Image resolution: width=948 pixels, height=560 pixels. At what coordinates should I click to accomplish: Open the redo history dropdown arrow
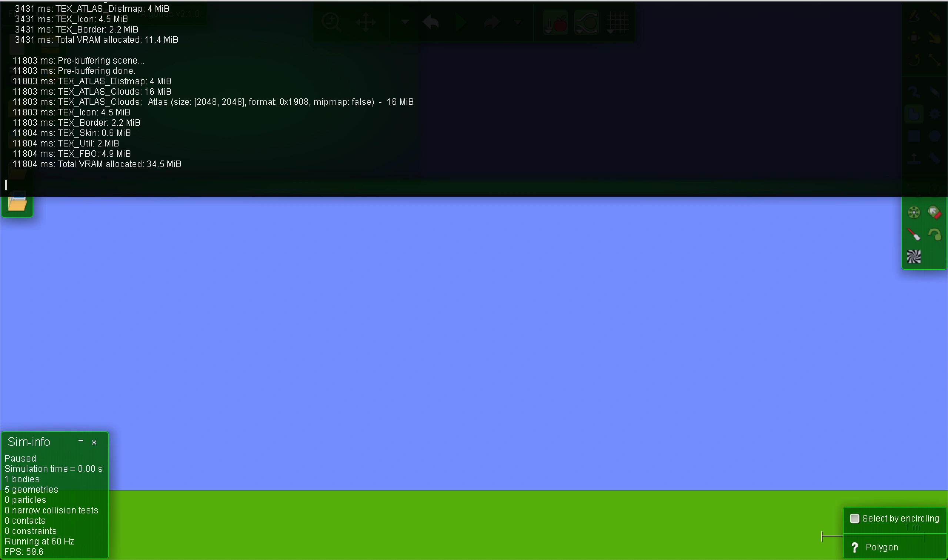(x=518, y=22)
